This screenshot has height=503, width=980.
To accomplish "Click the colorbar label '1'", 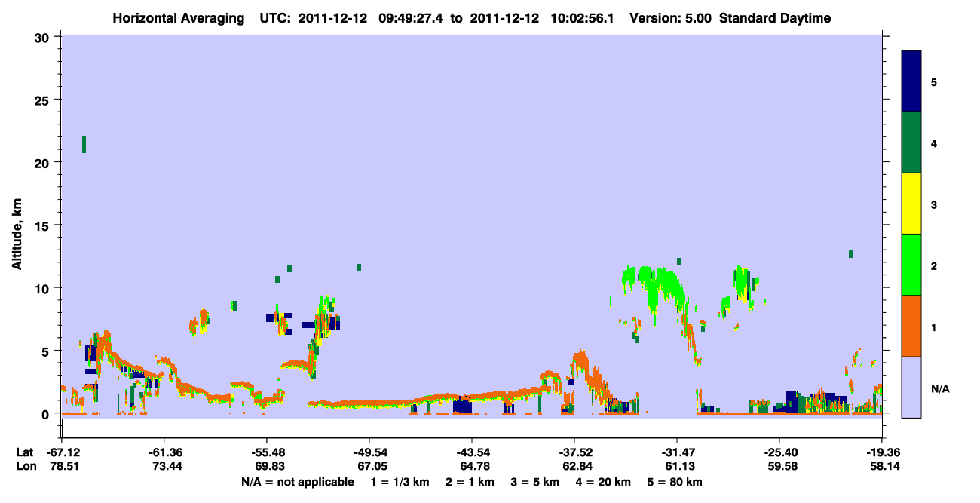I will 934,327.
